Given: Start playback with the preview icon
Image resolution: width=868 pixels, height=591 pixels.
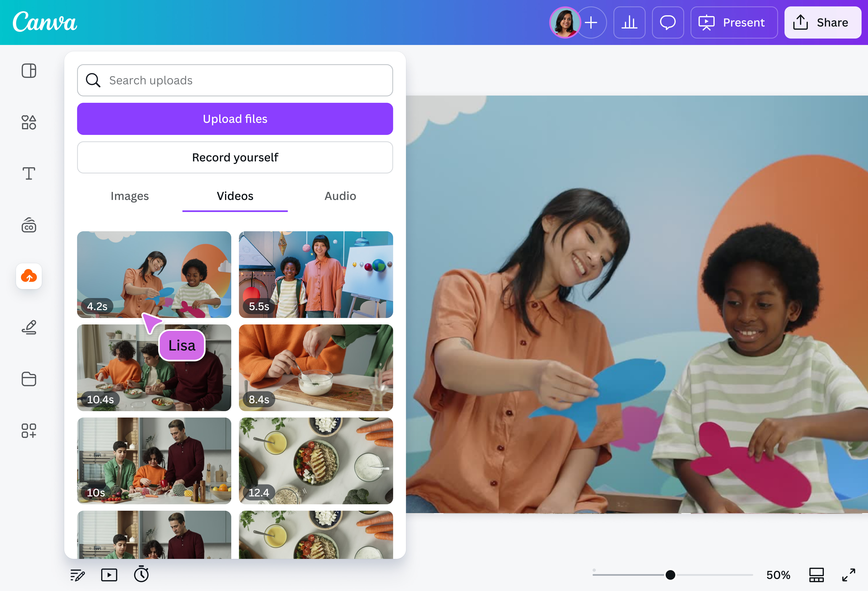Looking at the screenshot, I should pyautogui.click(x=109, y=575).
